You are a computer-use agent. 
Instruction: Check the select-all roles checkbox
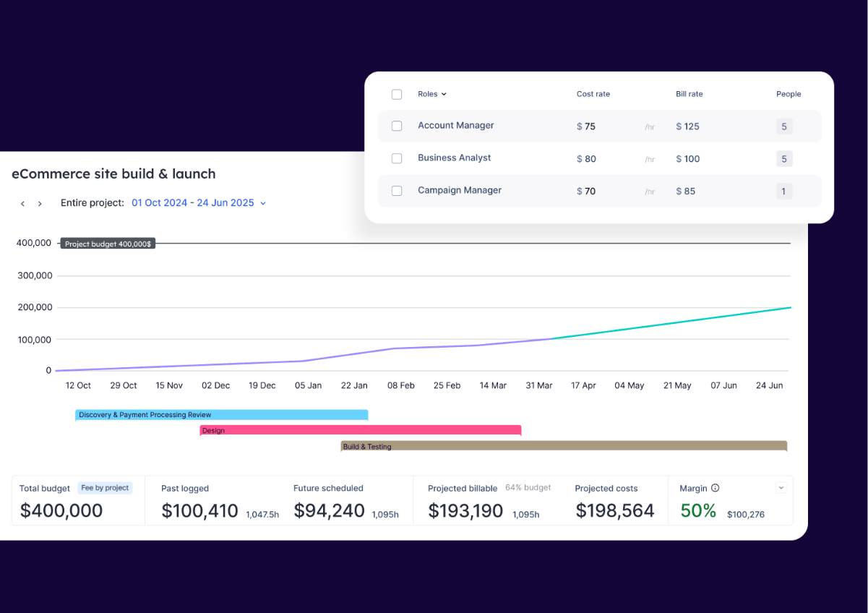coord(397,94)
